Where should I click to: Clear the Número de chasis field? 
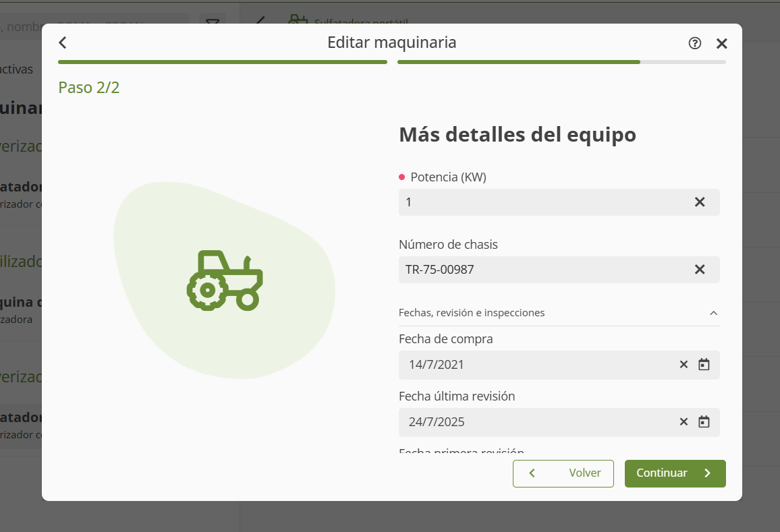tap(700, 270)
